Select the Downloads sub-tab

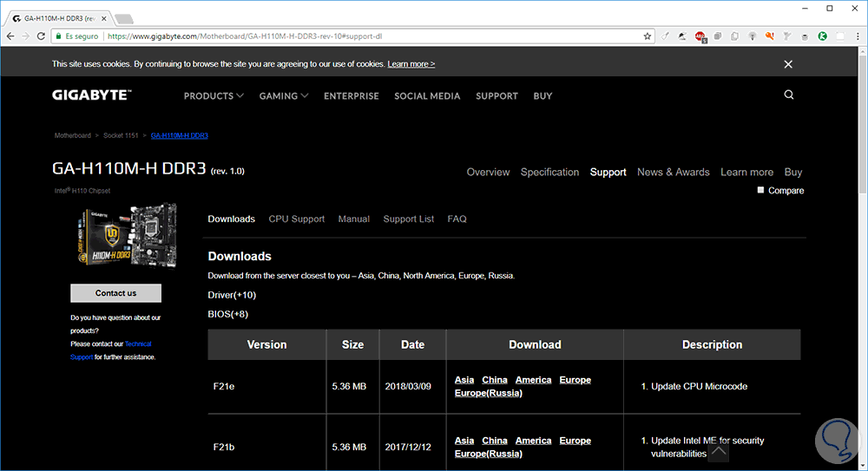point(232,219)
